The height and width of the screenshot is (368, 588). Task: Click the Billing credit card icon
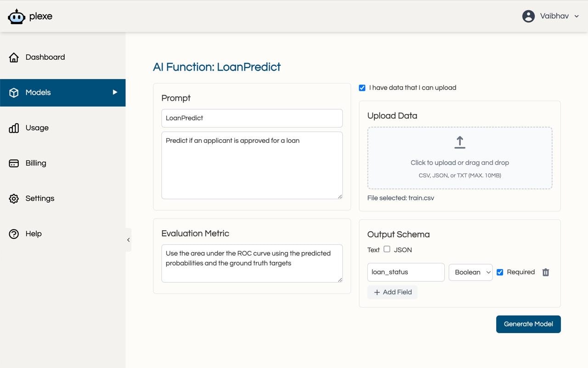(14, 163)
